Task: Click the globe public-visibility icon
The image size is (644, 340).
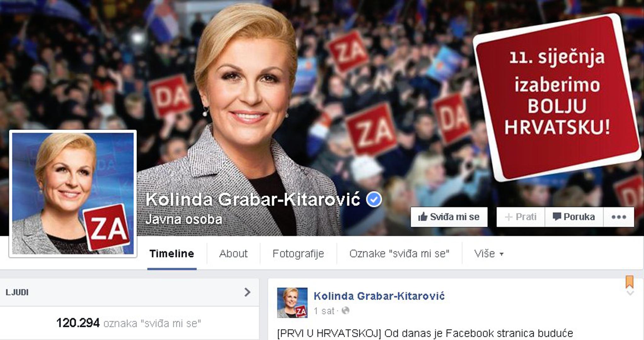Action: (346, 311)
